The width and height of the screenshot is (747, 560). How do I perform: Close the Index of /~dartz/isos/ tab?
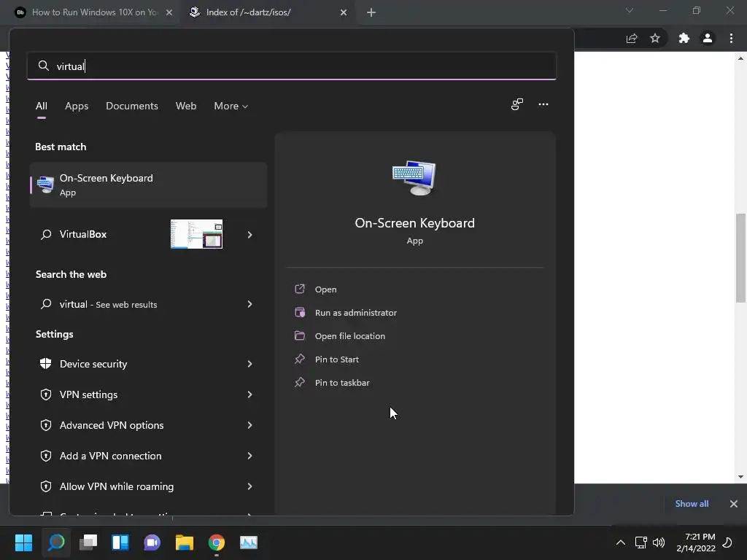click(x=344, y=12)
